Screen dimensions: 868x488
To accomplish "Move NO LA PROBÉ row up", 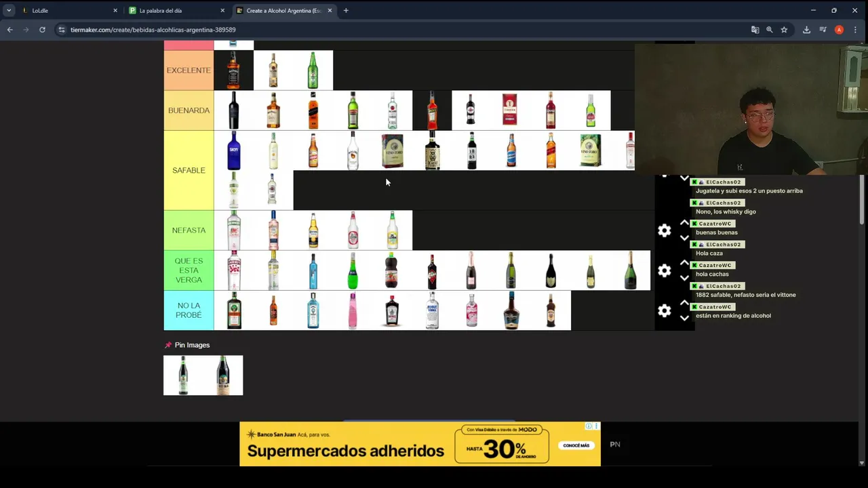I will tap(684, 303).
